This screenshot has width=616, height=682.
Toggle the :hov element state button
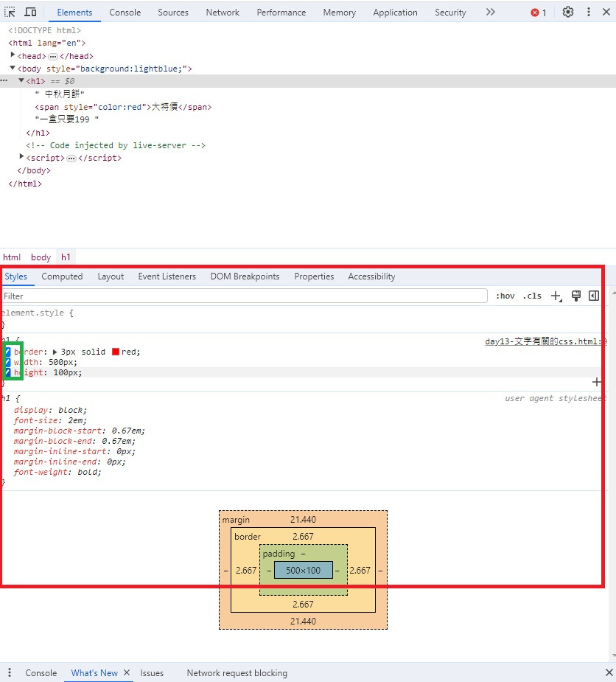pos(505,296)
